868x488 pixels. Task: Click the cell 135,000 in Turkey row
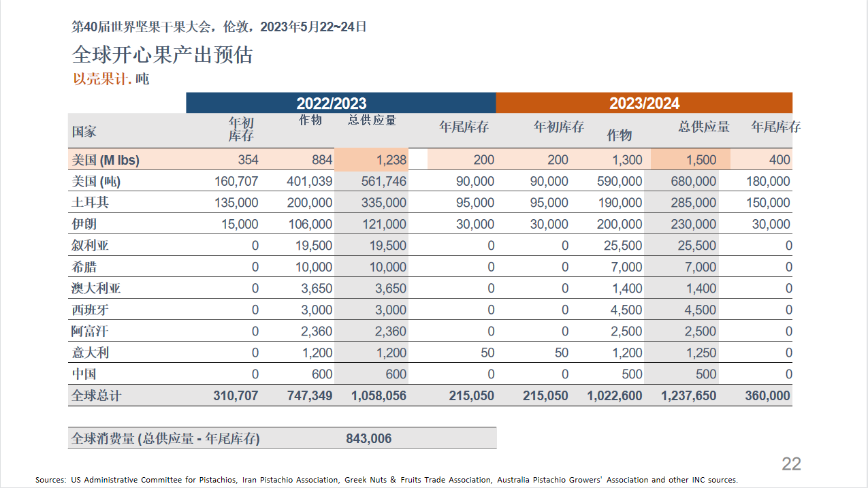[237, 203]
